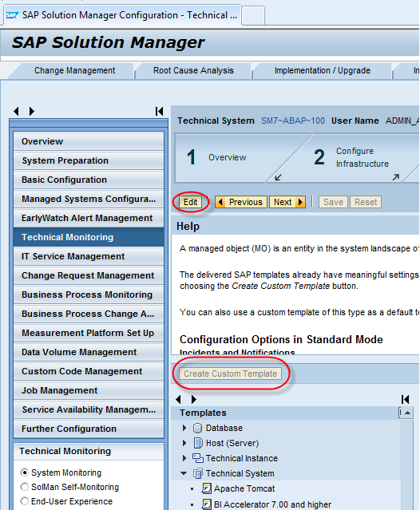Click the Next button

pyautogui.click(x=287, y=202)
